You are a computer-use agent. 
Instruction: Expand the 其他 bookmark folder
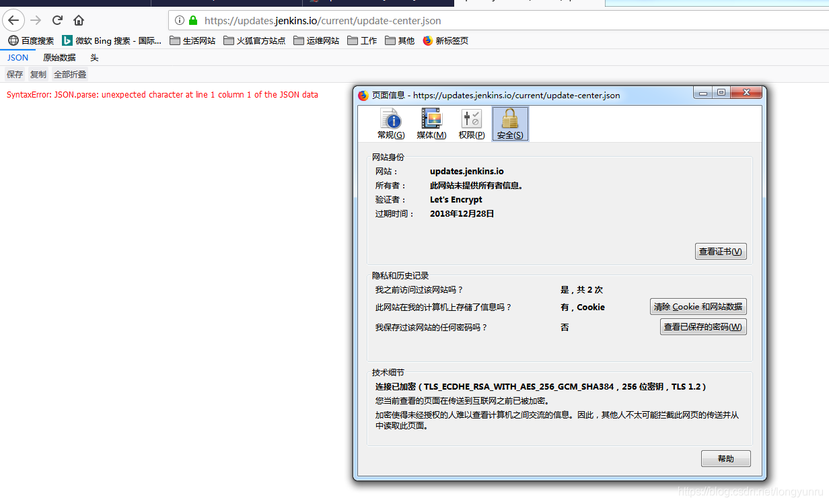(x=400, y=40)
